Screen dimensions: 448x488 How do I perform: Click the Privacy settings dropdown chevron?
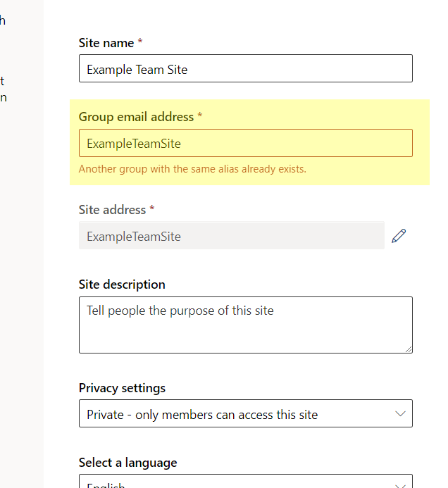pos(400,413)
